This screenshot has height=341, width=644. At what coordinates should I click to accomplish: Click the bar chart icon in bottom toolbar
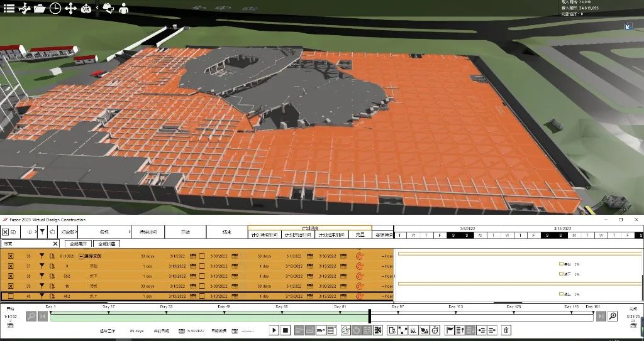[x=414, y=330]
